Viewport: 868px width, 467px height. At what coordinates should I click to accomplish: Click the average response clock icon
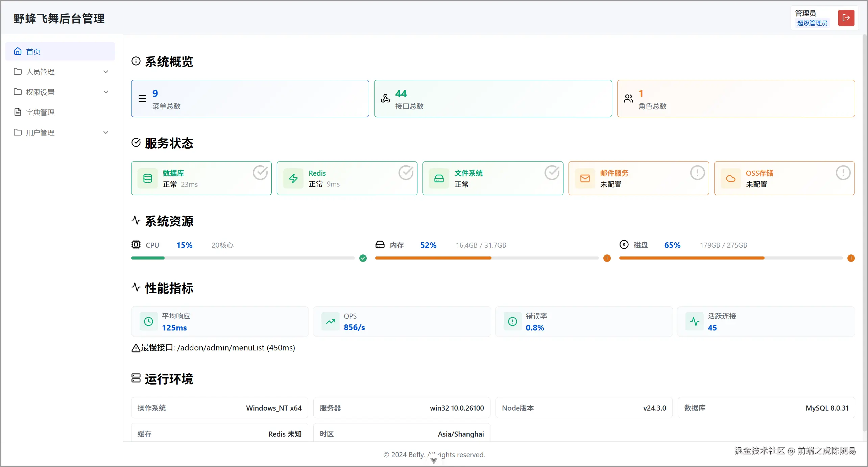coord(148,321)
